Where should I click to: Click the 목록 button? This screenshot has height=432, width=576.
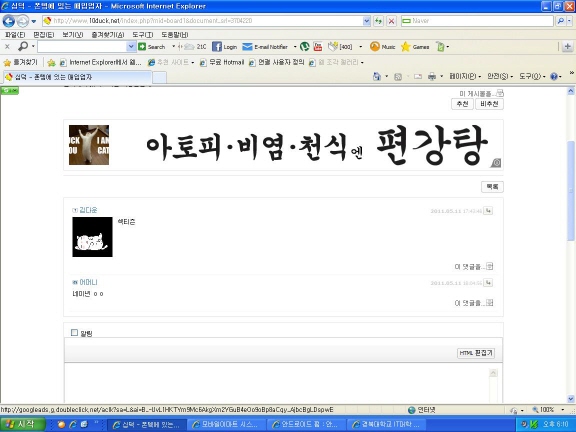pyautogui.click(x=492, y=187)
